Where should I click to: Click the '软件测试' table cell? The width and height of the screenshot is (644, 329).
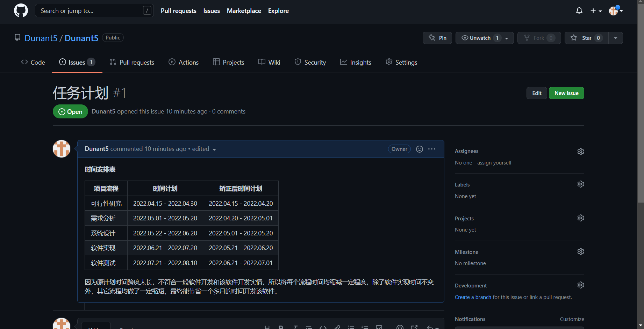(106, 263)
